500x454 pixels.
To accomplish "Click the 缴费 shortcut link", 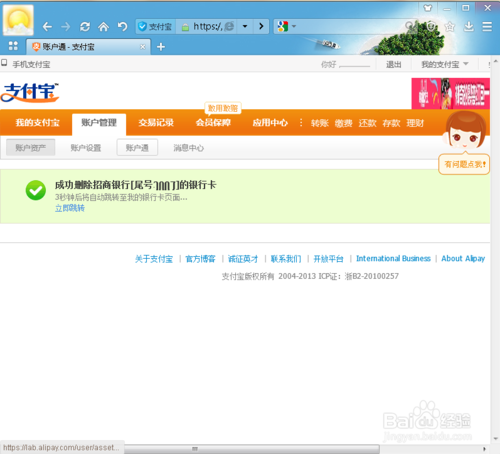I will click(x=344, y=123).
